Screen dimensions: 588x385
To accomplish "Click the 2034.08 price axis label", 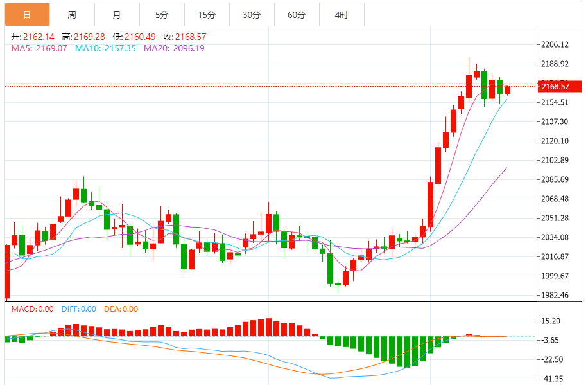I will (x=555, y=237).
